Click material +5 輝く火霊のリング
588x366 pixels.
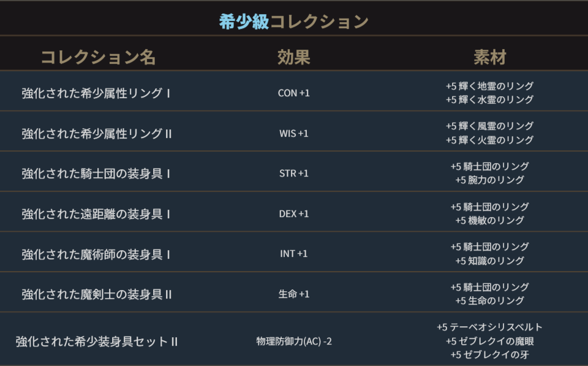489,140
